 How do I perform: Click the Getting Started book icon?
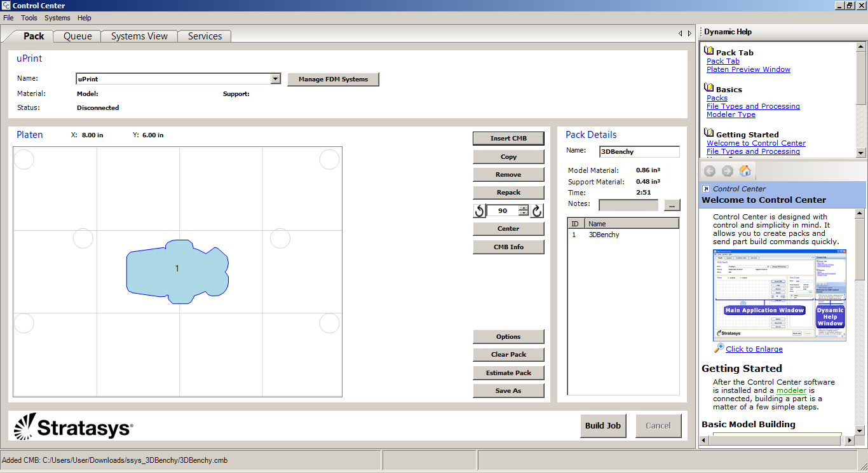click(709, 133)
